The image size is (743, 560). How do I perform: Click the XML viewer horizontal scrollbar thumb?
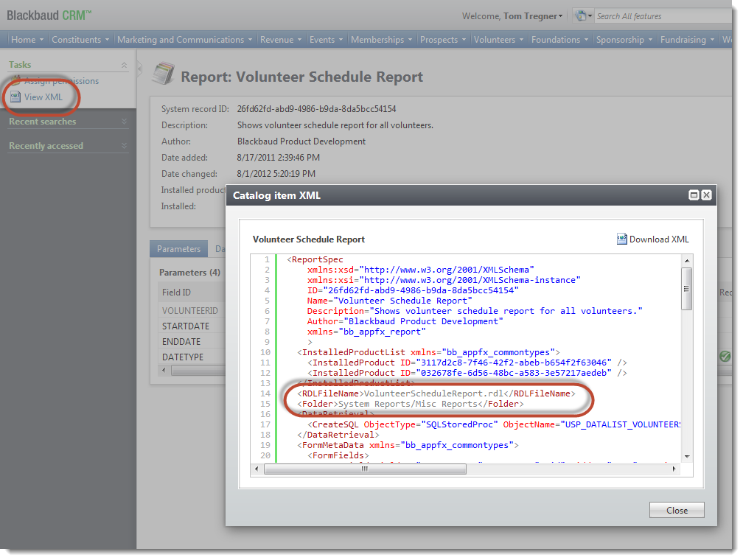click(x=365, y=469)
